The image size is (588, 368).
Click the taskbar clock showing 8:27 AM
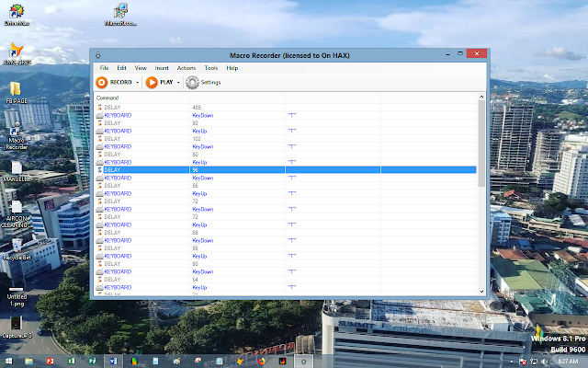click(568, 362)
